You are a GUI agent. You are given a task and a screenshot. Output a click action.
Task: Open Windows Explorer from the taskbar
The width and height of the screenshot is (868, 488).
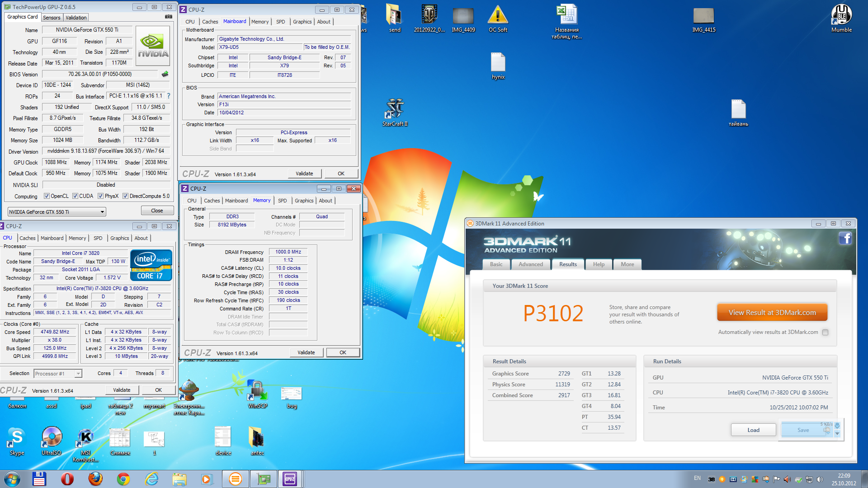click(x=179, y=479)
